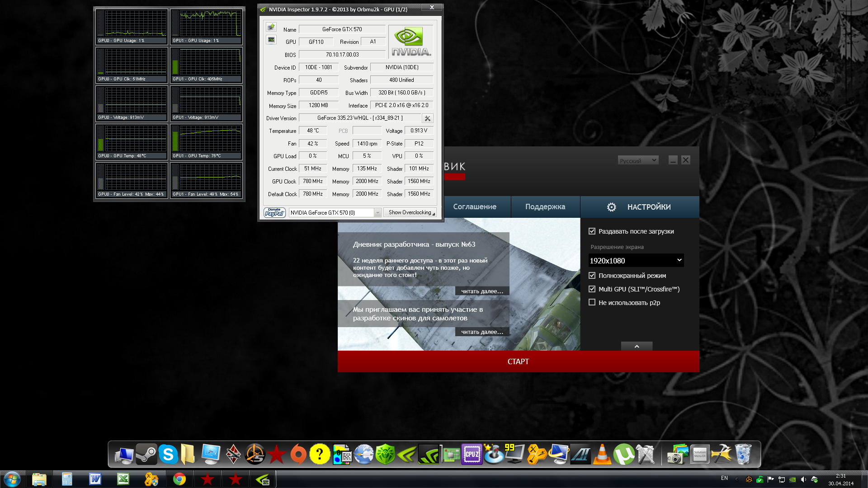Screen dimensions: 868x488
Task: Toggle seeding-after-download checkbox (Раздавать после загрузки)
Action: 592,231
